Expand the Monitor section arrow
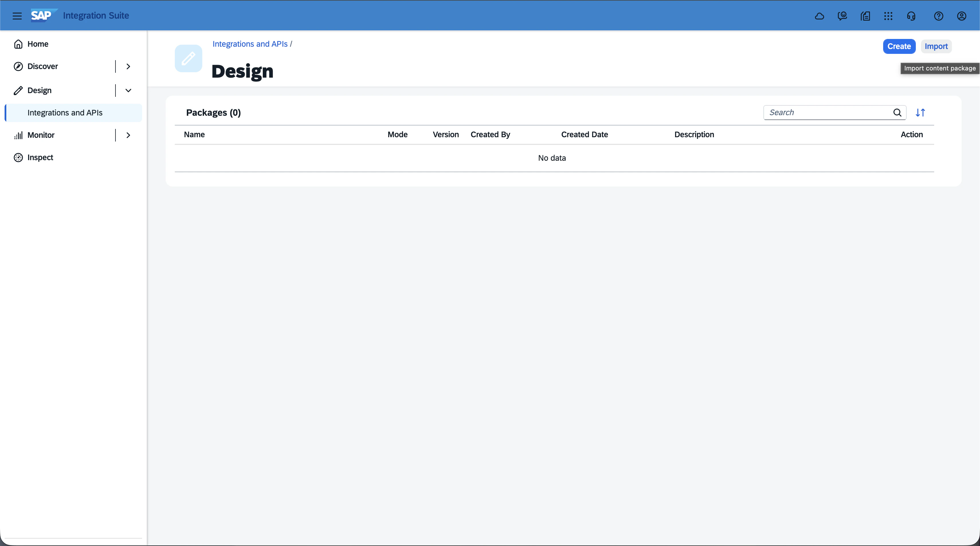The height and width of the screenshot is (546, 980). [x=128, y=135]
